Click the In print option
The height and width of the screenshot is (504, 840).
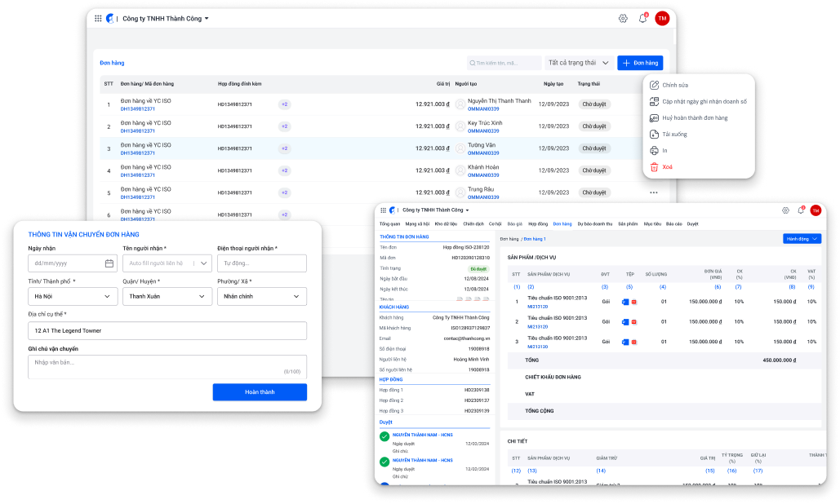click(664, 150)
